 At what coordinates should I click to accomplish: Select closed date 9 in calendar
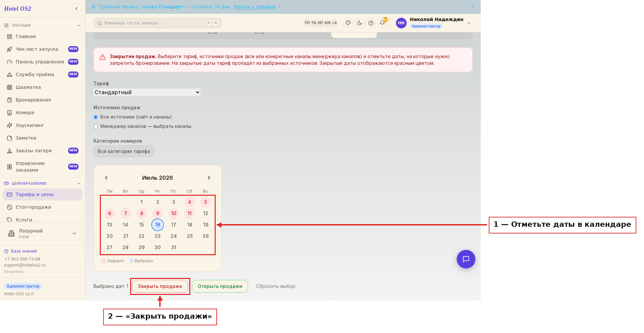[x=158, y=213]
